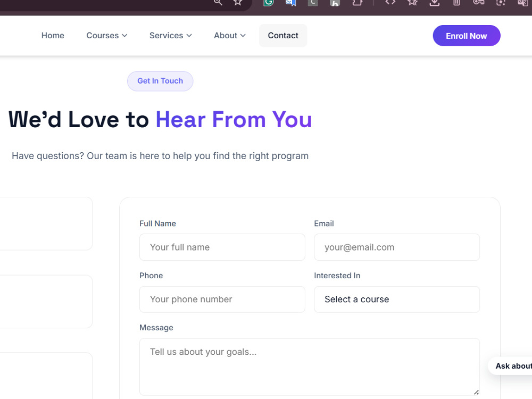Open the Select a course dropdown
This screenshot has height=399, width=532.
click(x=397, y=299)
